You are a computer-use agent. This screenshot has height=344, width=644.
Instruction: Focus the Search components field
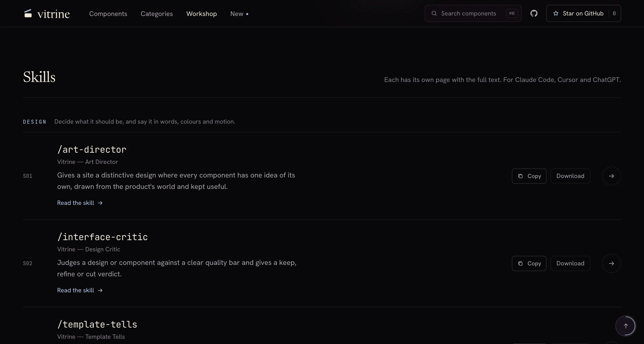pos(473,13)
